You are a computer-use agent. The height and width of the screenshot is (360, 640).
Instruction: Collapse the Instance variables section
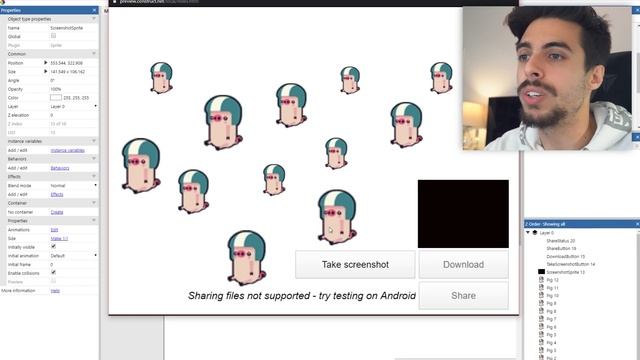[94, 141]
